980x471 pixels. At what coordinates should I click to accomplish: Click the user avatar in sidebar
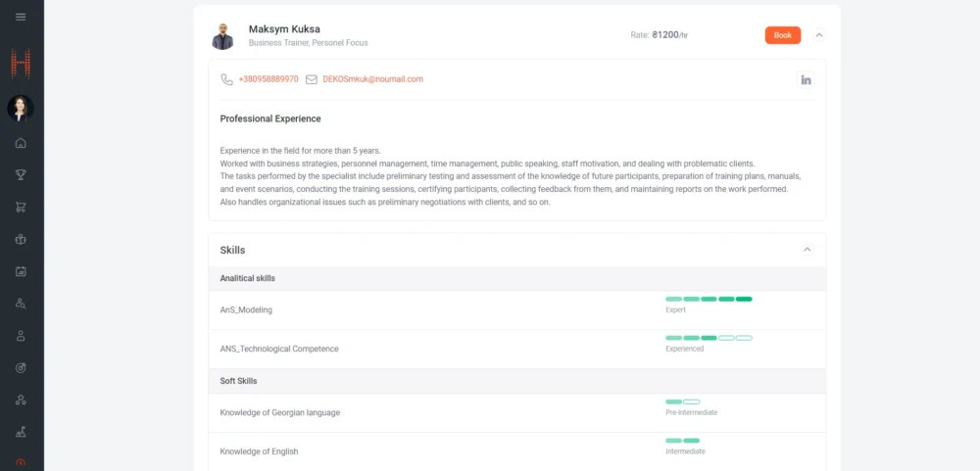[x=21, y=108]
